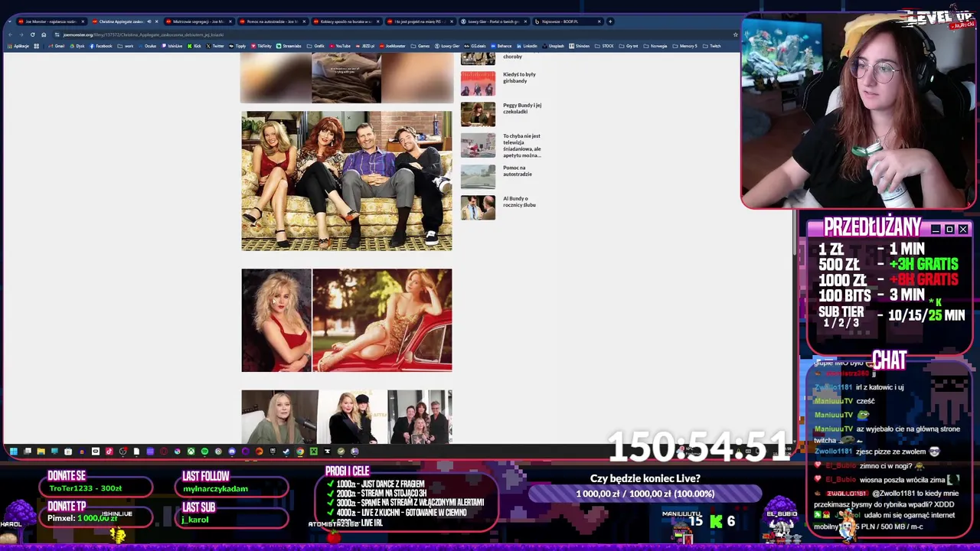Open File Explorer from the taskbar
The image size is (980, 551).
pyautogui.click(x=41, y=452)
